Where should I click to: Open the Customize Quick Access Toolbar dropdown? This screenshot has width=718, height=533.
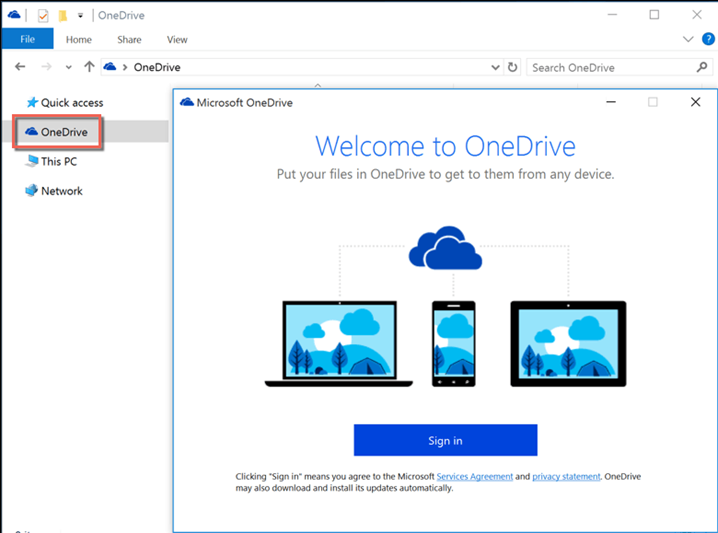point(80,16)
